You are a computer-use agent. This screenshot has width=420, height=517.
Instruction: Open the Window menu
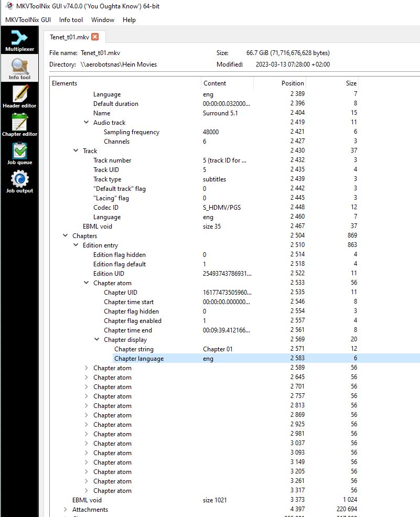pyautogui.click(x=103, y=20)
